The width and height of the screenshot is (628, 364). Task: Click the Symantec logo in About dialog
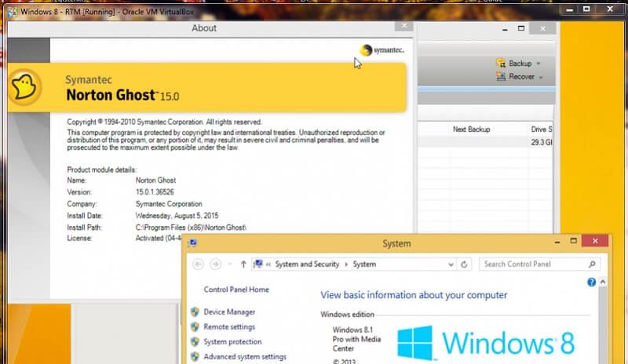point(382,50)
